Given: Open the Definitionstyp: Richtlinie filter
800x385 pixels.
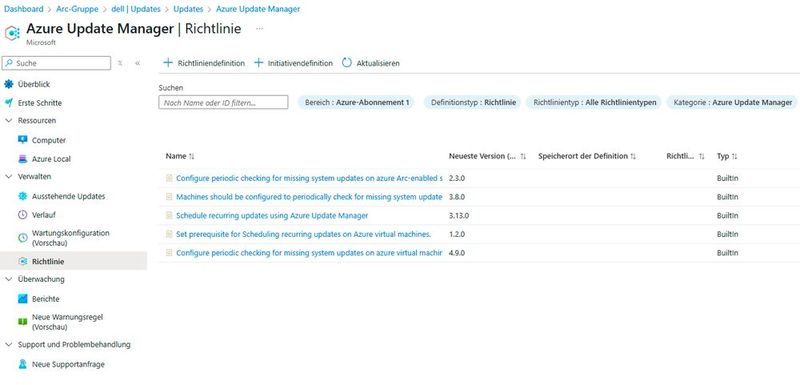Looking at the screenshot, I should point(473,102).
